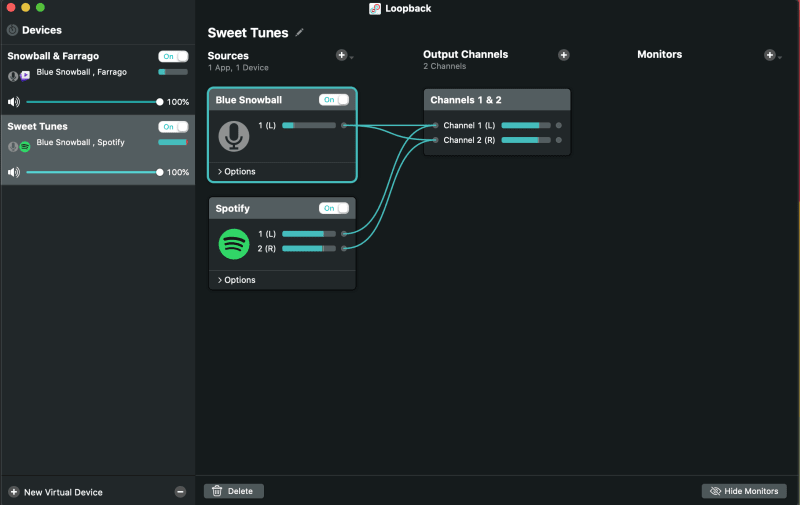Click the Hide Monitors button
The image size is (800, 505).
744,491
